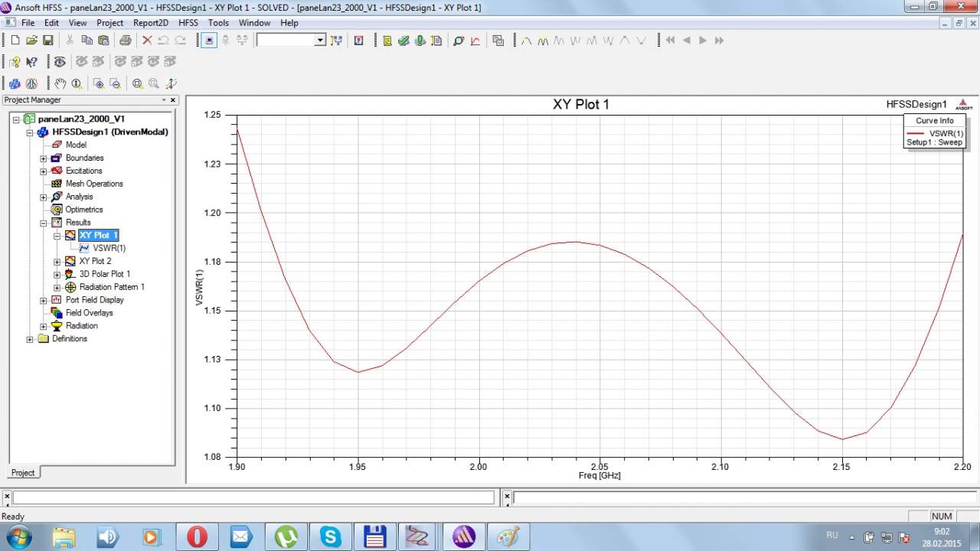The width and height of the screenshot is (980, 551).
Task: Click the Print icon in toolbar
Action: click(125, 41)
